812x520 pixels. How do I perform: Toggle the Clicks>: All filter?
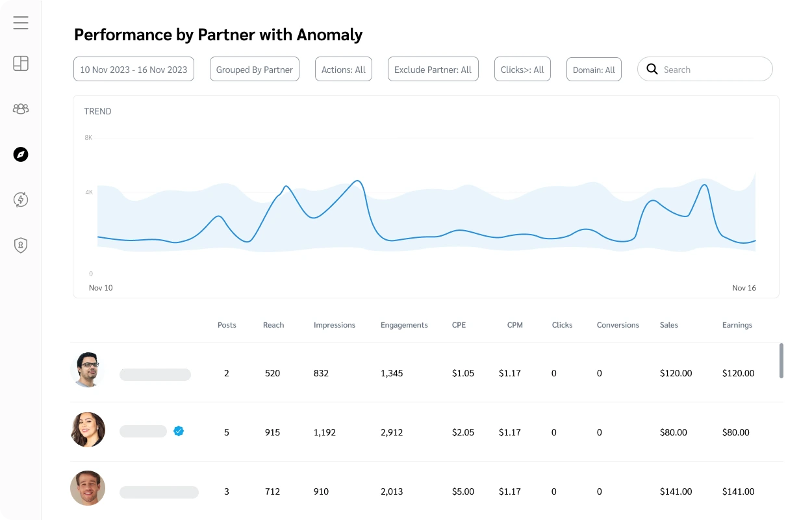click(x=522, y=68)
